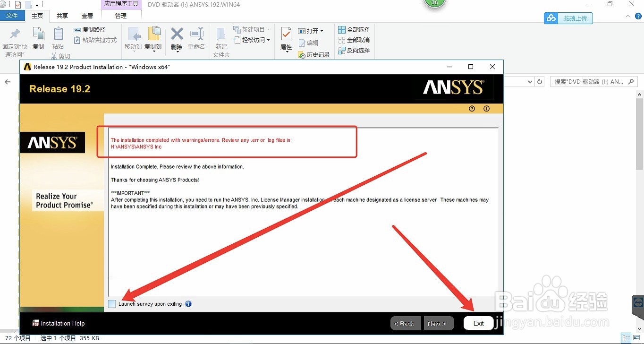Click the disabled Back button
644x344 pixels.
(x=406, y=323)
